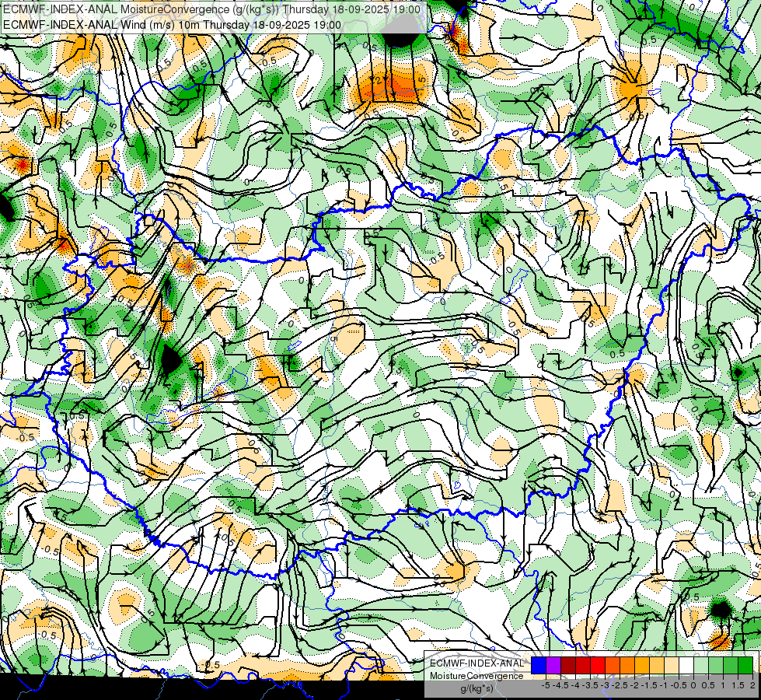Screen dimensions: 761x700
Task: Click the legend tick value -5
Action: click(x=546, y=685)
